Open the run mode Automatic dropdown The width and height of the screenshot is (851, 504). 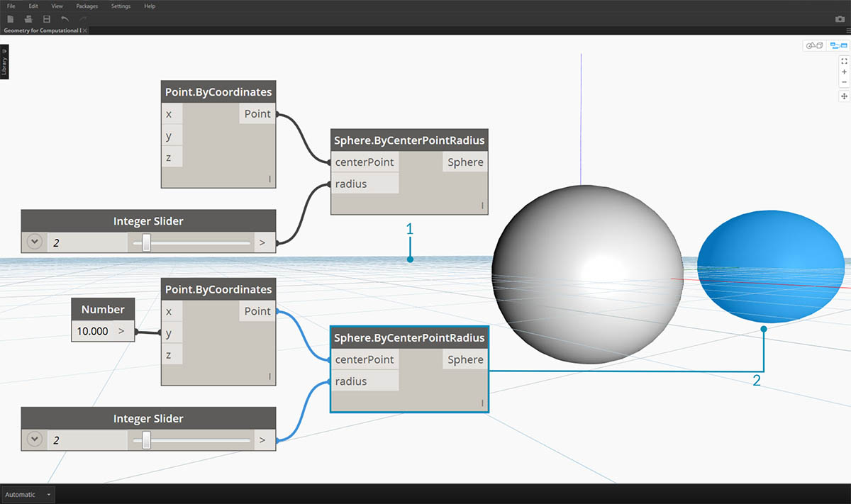click(27, 494)
